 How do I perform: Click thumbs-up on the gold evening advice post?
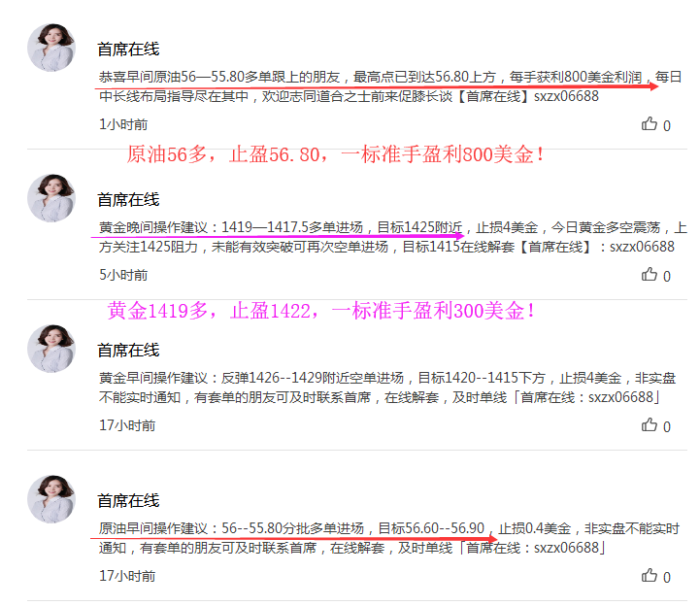click(x=650, y=274)
